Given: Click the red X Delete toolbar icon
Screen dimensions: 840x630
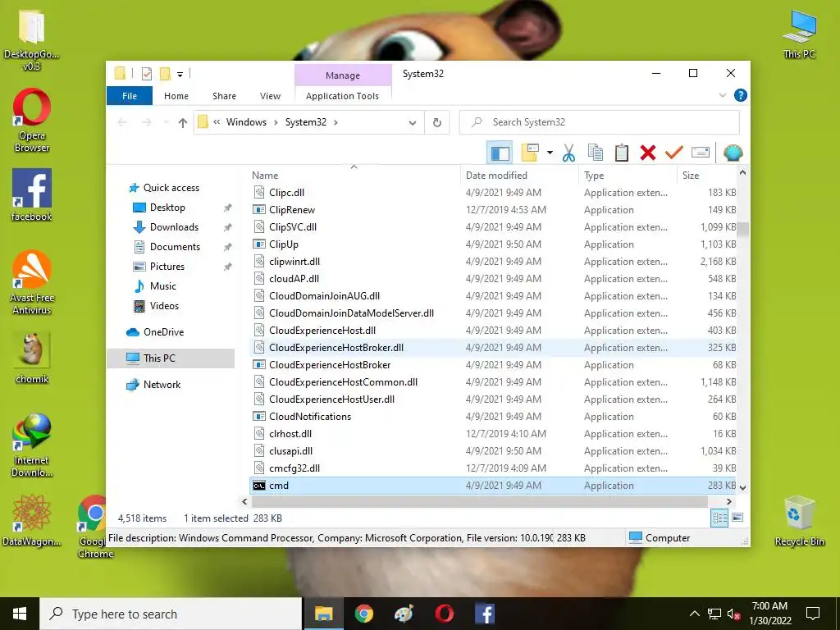Looking at the screenshot, I should click(x=648, y=153).
